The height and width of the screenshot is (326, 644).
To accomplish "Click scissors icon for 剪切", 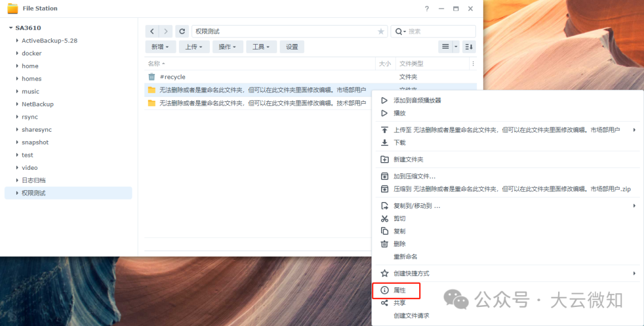I will click(x=385, y=219).
